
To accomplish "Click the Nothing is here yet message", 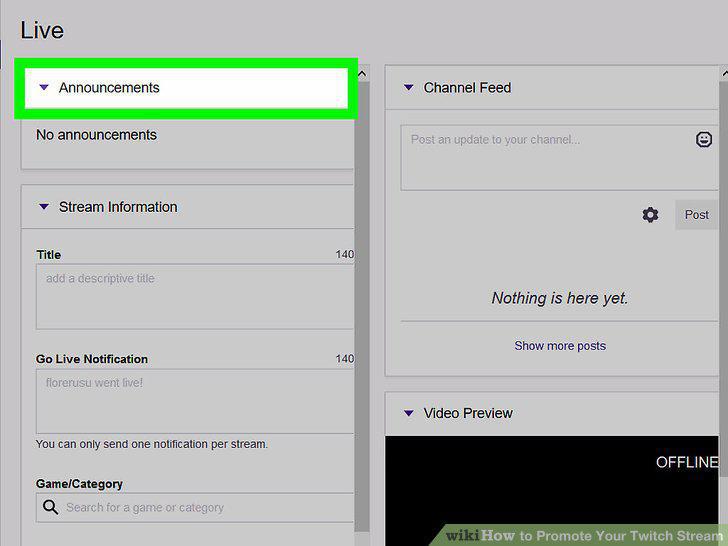I will (x=560, y=298).
